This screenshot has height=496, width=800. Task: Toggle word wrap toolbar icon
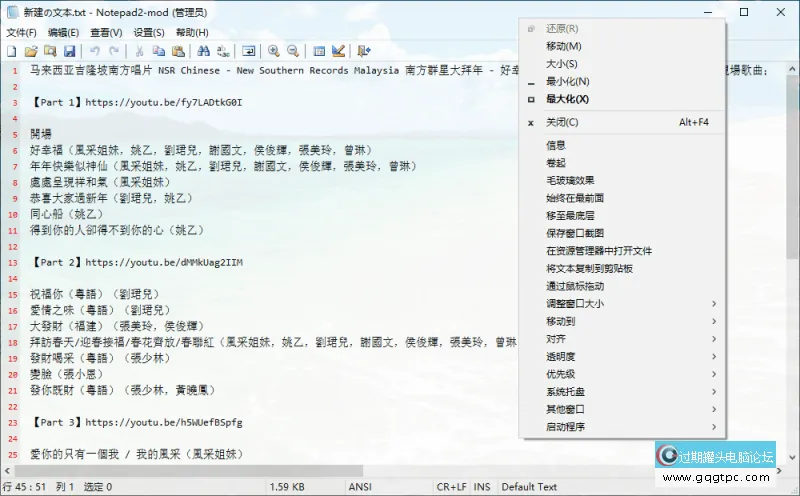pos(248,51)
